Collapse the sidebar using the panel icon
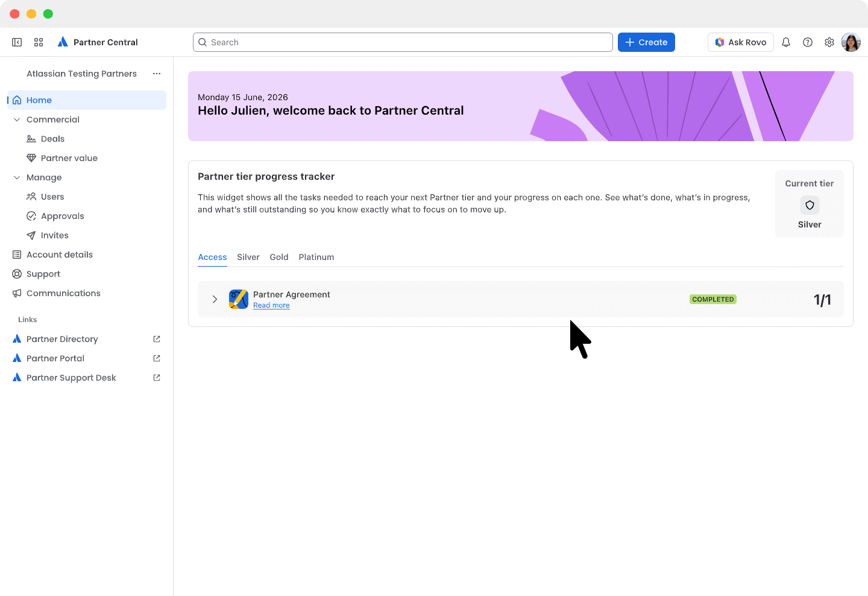868x596 pixels. (17, 42)
